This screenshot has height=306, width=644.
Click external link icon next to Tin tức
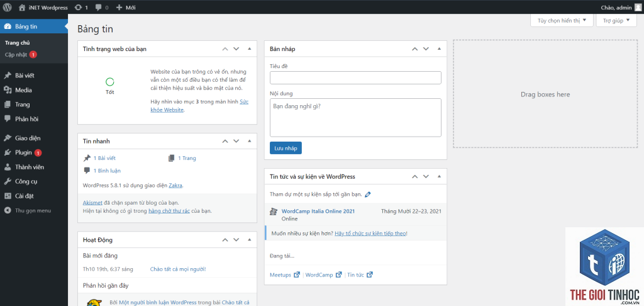370,275
